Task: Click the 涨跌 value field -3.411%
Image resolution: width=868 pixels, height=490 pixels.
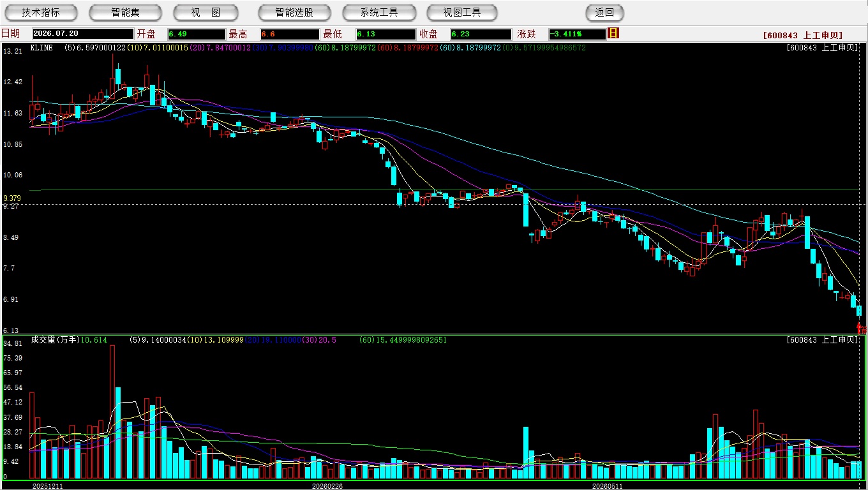Action: click(577, 34)
